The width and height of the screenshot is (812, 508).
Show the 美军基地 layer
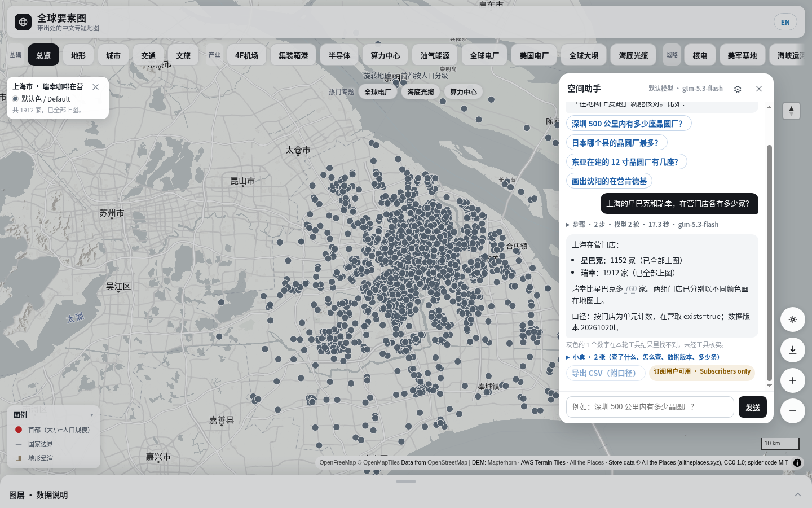coord(742,55)
